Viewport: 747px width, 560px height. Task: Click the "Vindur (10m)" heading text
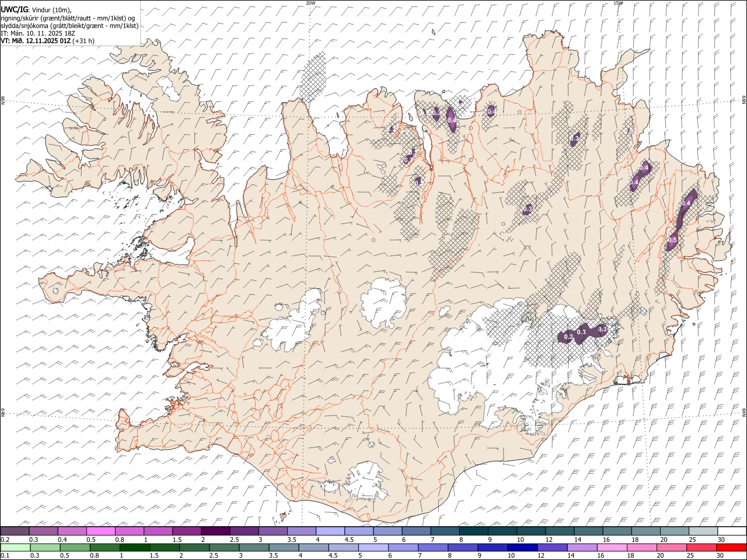(51, 10)
